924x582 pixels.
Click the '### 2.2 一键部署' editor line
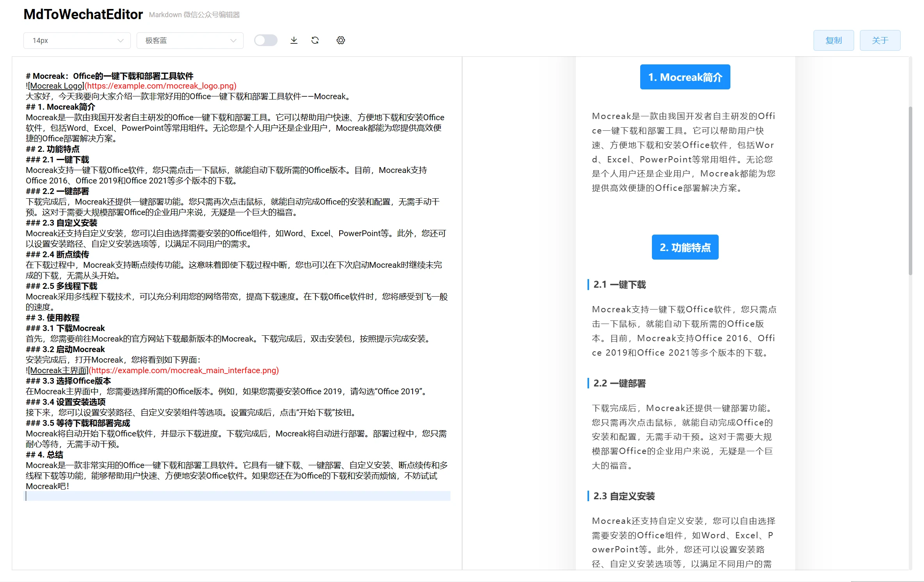pyautogui.click(x=57, y=191)
